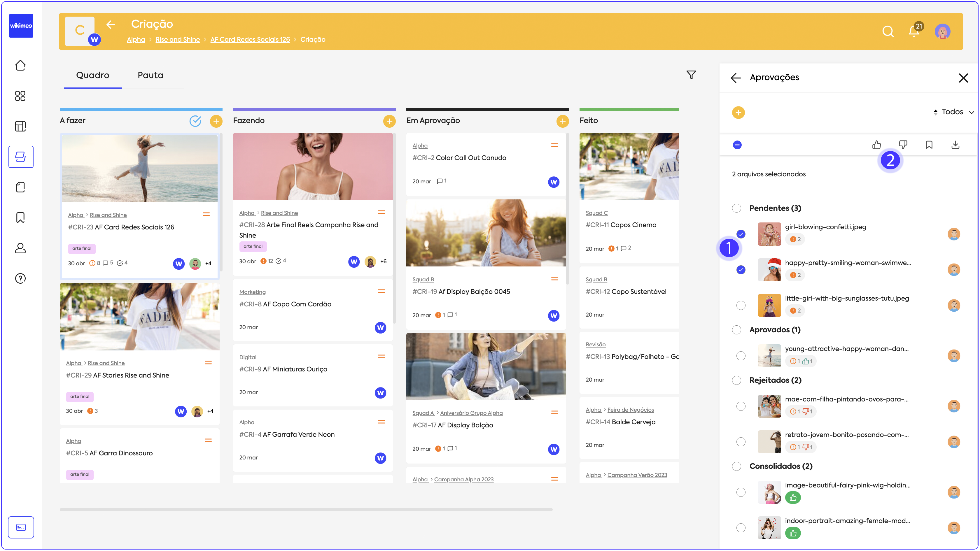Uncheck girl-blowing-confetti.jpeg checkbox
Image resolution: width=980 pixels, height=551 pixels.
pos(741,234)
